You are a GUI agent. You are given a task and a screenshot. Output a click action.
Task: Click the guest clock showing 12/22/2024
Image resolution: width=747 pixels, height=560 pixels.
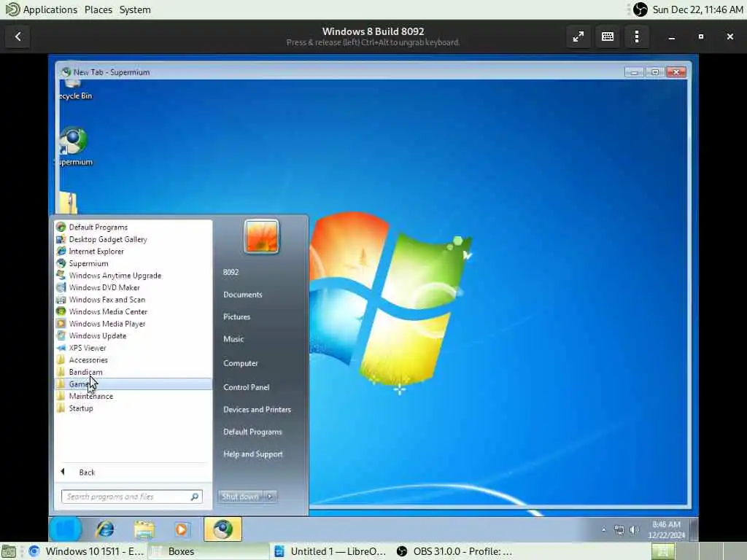coord(666,529)
